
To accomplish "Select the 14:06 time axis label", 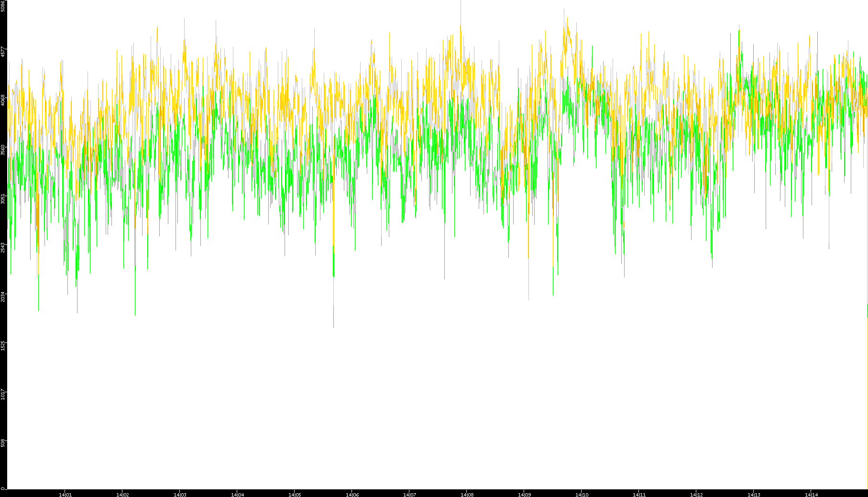I will click(x=352, y=495).
